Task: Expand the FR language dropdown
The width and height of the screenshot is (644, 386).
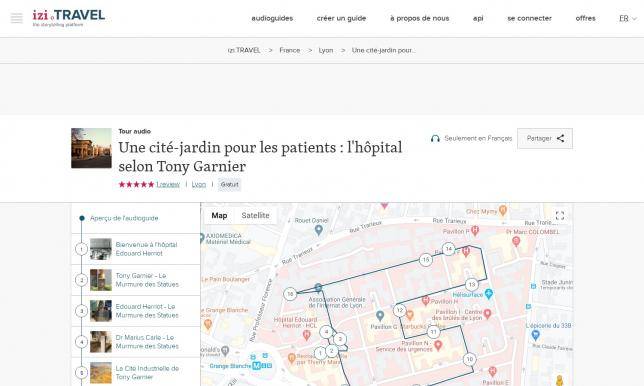Action: pyautogui.click(x=628, y=18)
